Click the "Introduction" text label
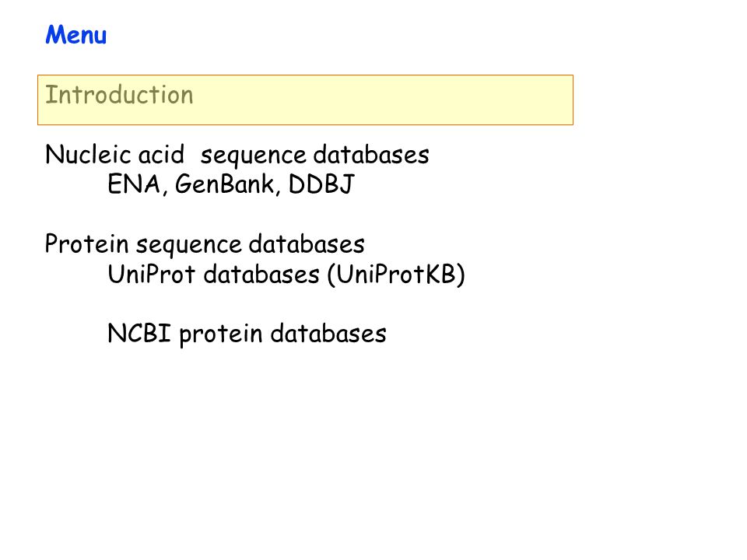 (x=119, y=95)
